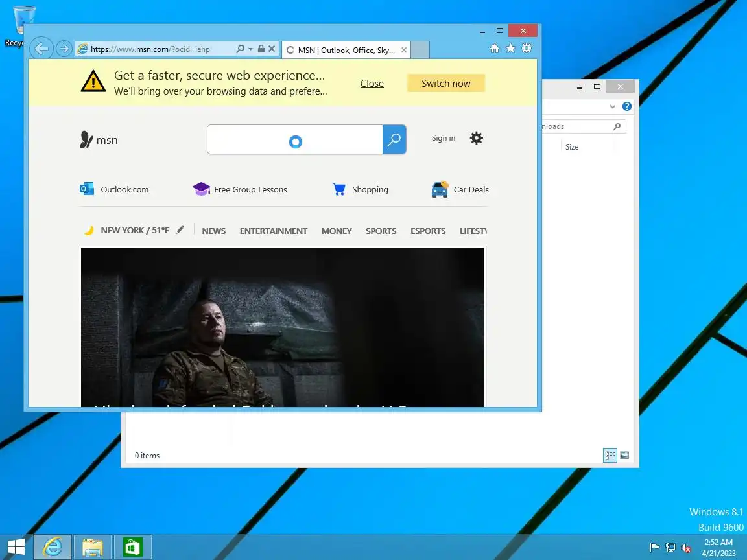Select the SPORTS menu item
Screen dimensions: 747x560
point(381,231)
